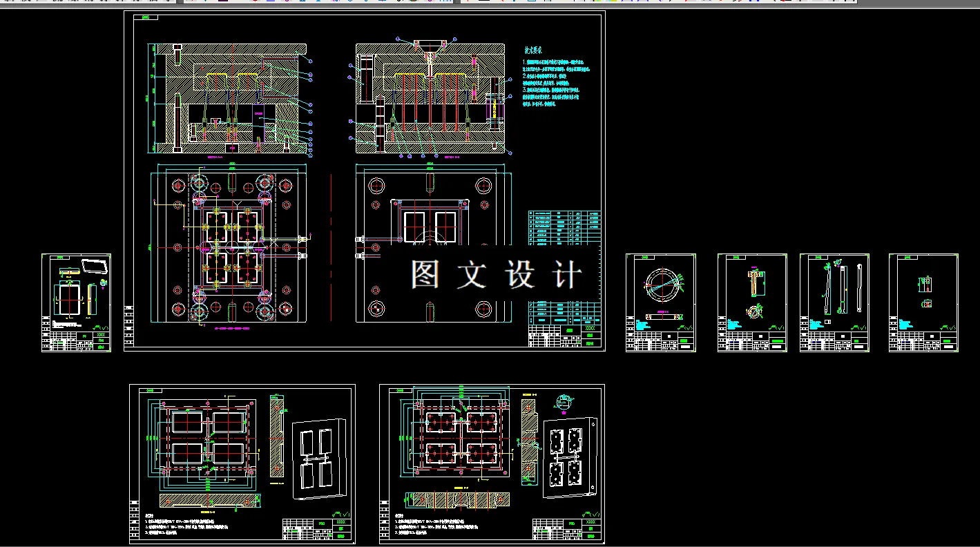Click the isometric cavity plate with four windows
Image resolution: width=980 pixels, height=547 pixels.
(x=320, y=458)
